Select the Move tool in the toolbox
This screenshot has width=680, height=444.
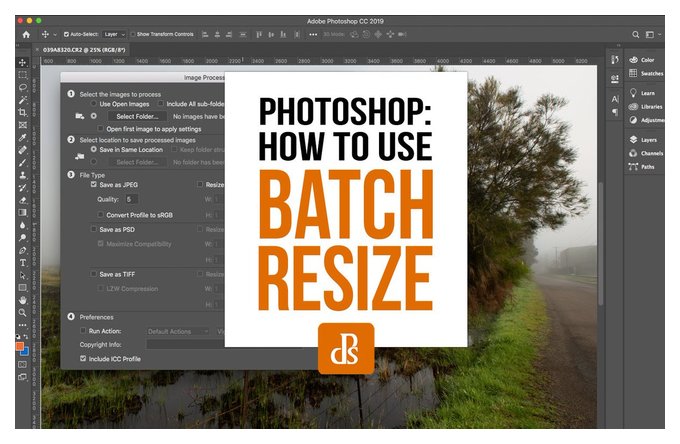click(23, 63)
